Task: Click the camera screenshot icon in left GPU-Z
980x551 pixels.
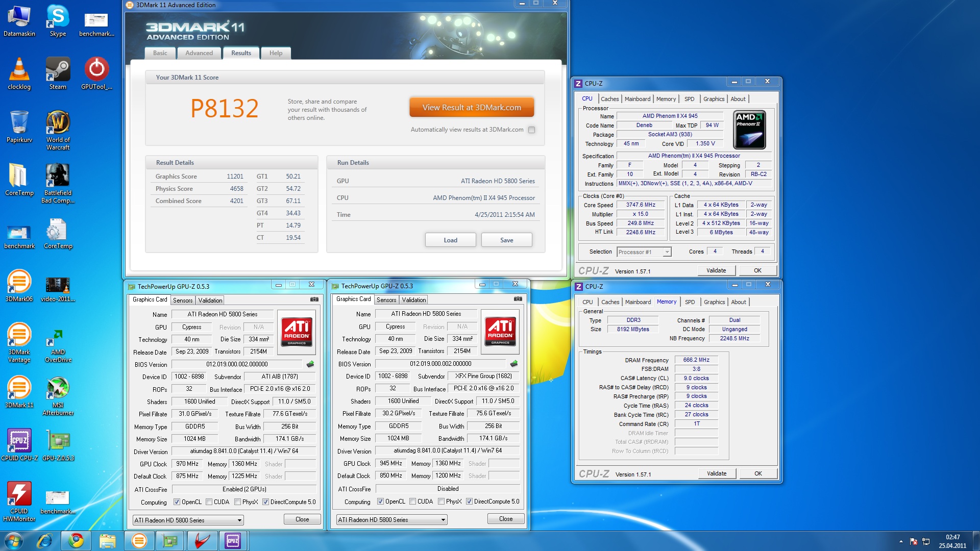Action: pos(314,299)
